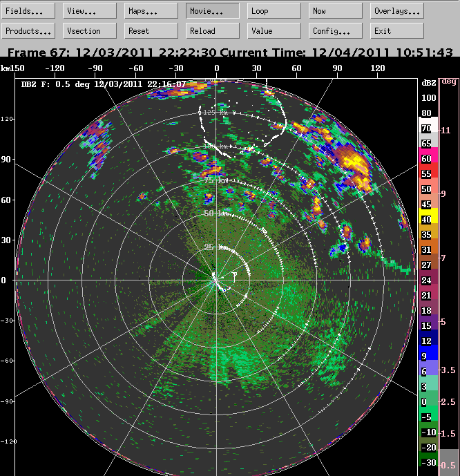Select the -20 dBZ olive swatch
The width and height of the screenshot is (460, 476).
tap(428, 444)
